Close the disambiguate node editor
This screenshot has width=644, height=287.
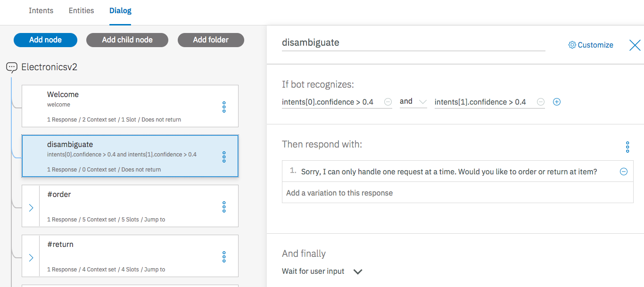tap(635, 45)
